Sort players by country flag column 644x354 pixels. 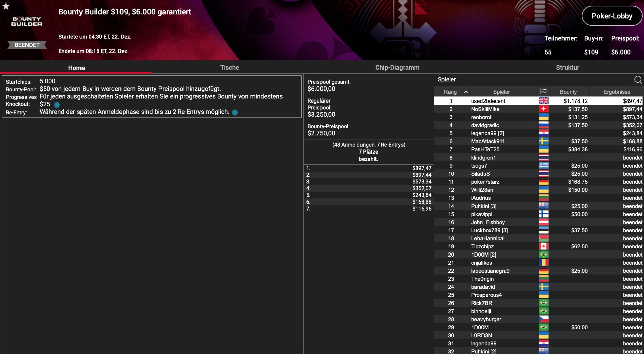coord(543,92)
